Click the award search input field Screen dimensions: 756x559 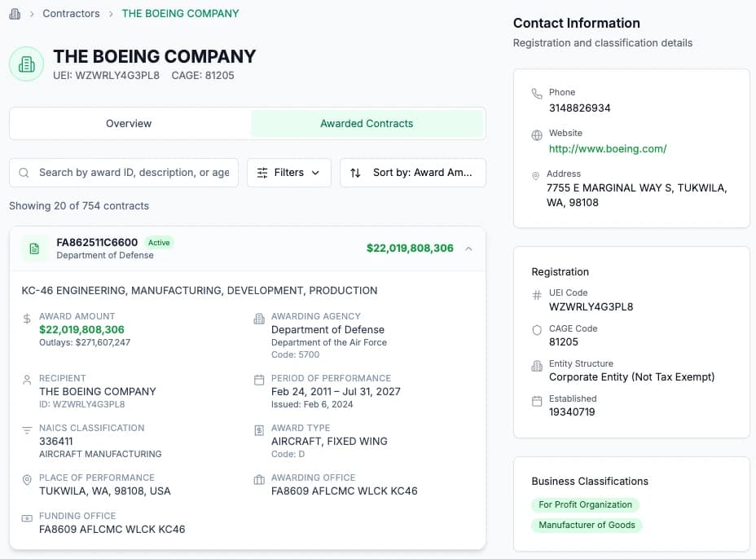pos(130,173)
